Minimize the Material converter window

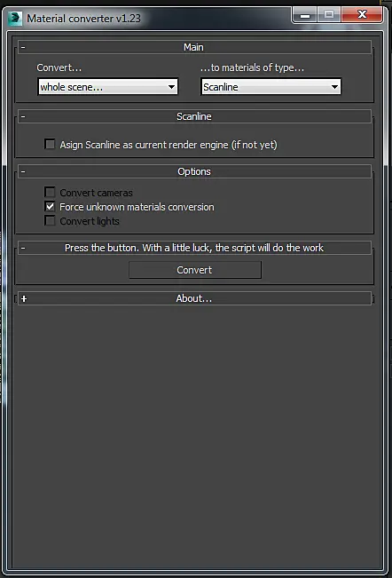pyautogui.click(x=305, y=15)
